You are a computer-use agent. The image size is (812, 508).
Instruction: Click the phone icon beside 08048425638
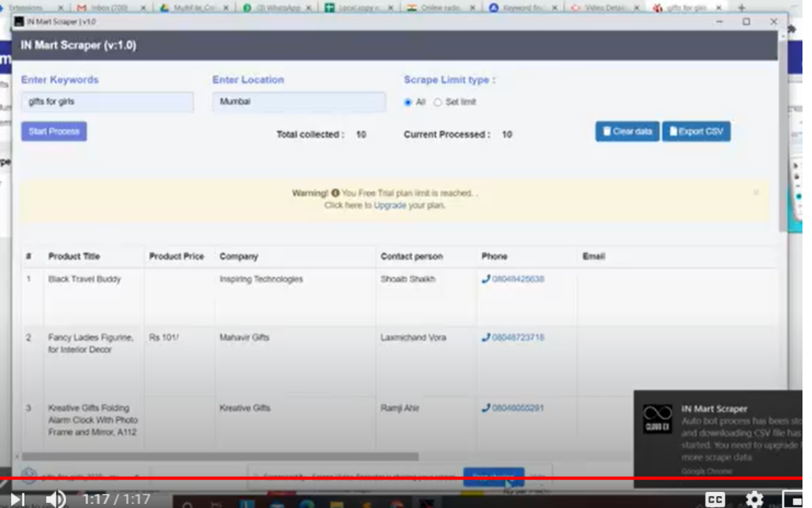tap(486, 279)
